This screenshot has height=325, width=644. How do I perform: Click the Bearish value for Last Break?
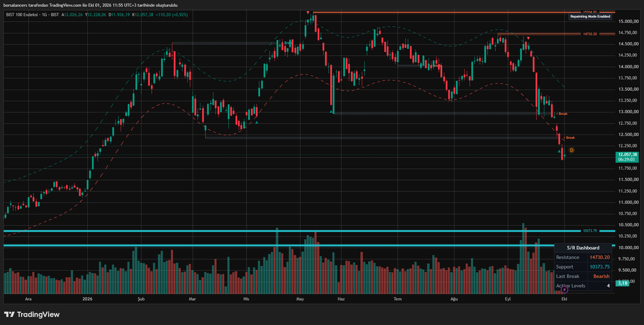pyautogui.click(x=601, y=276)
